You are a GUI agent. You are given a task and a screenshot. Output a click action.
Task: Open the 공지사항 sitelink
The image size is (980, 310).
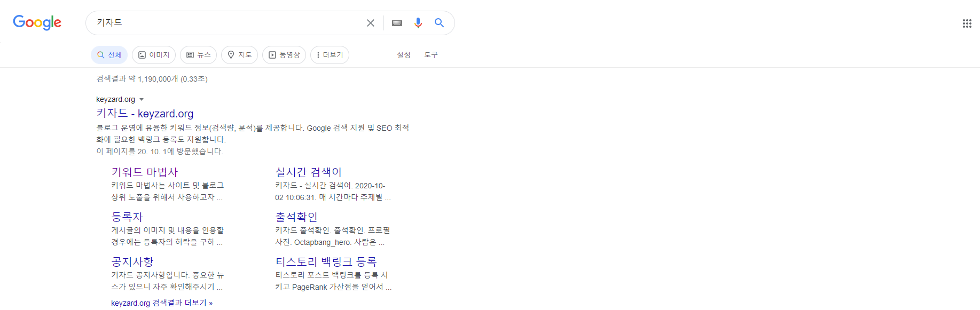pos(132,262)
